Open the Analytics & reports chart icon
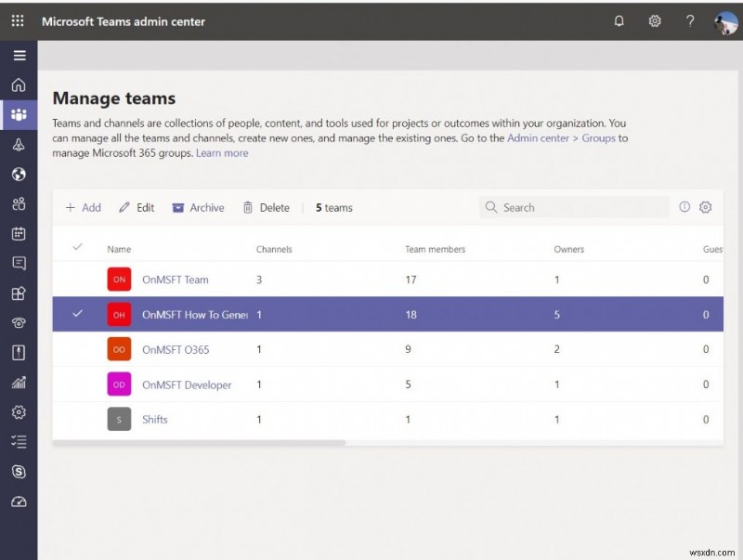Viewport: 743px width, 560px height. [19, 382]
